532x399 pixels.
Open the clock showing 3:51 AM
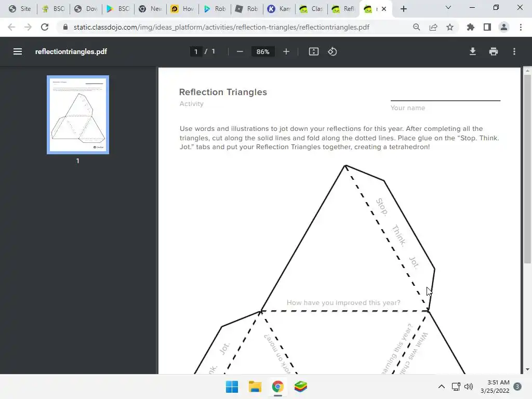tap(495, 387)
